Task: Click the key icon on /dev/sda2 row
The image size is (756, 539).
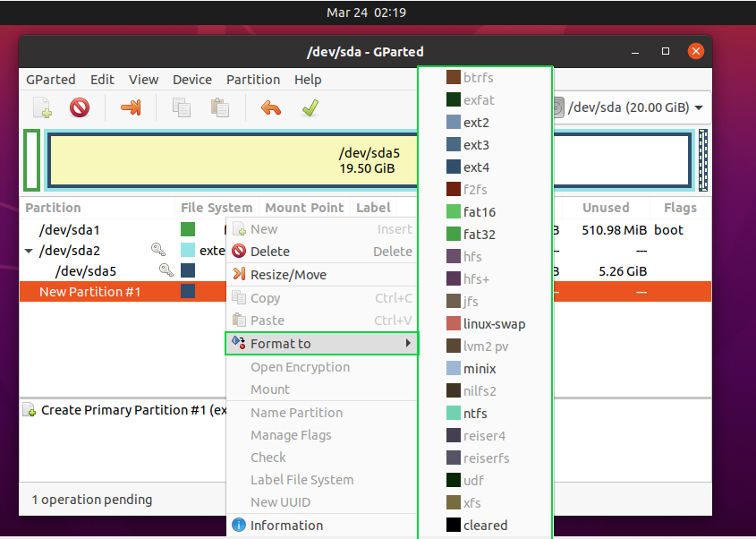Action: pos(158,250)
